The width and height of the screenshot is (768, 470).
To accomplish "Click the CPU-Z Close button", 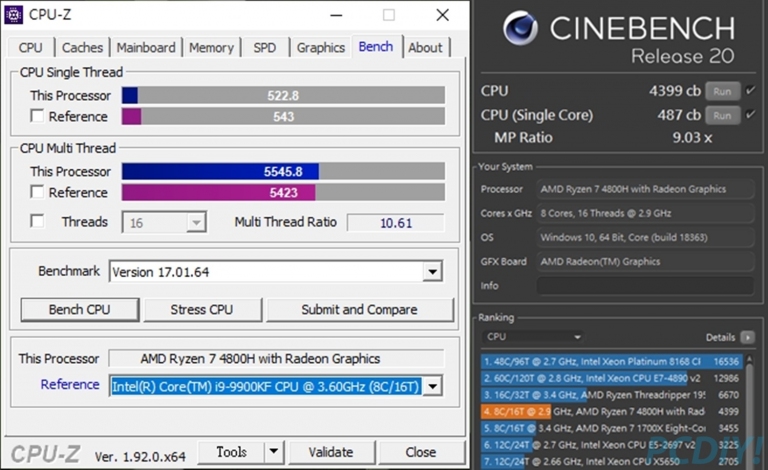I will [x=421, y=451].
